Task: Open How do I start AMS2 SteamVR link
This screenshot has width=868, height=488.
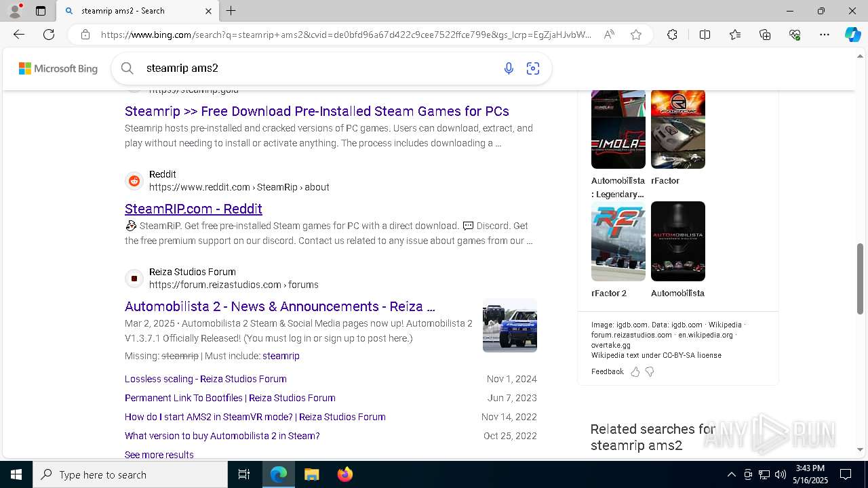Action: [x=255, y=417]
